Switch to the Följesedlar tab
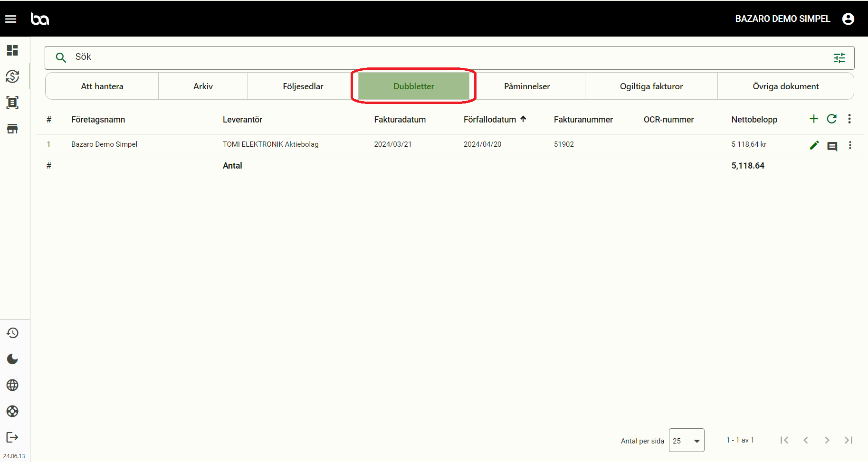The width and height of the screenshot is (868, 462). coord(303,86)
